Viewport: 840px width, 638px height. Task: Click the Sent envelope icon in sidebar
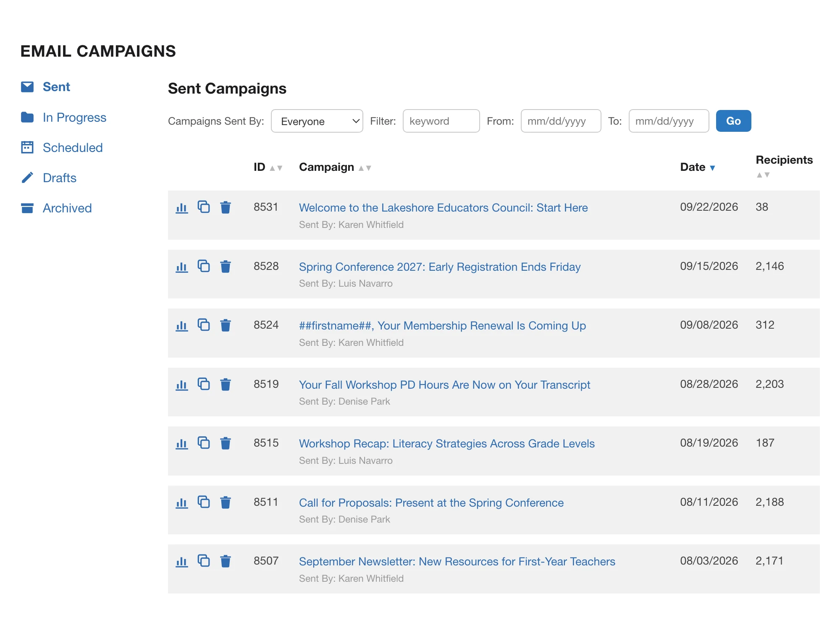27,87
